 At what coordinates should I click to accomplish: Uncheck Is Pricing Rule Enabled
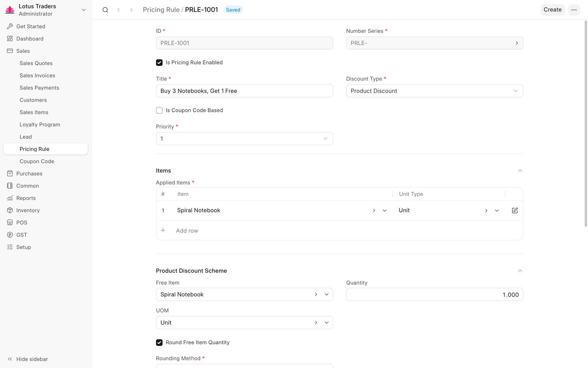[x=159, y=63]
